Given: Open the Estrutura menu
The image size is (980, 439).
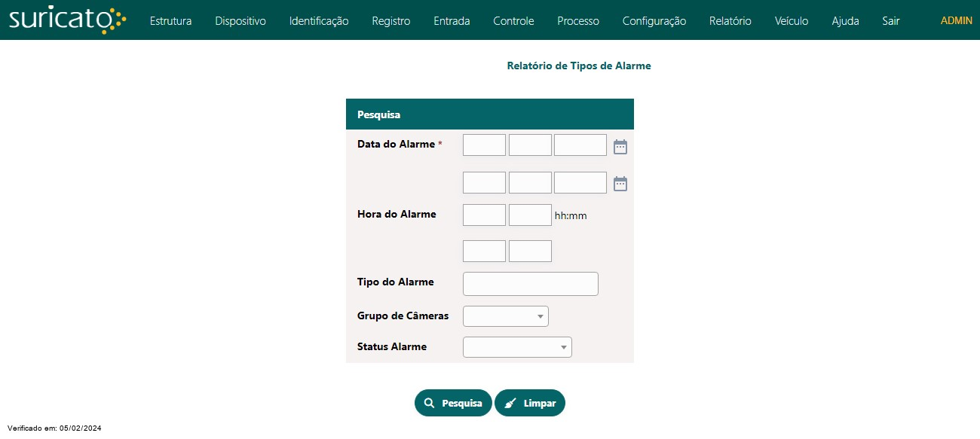Looking at the screenshot, I should [x=171, y=21].
